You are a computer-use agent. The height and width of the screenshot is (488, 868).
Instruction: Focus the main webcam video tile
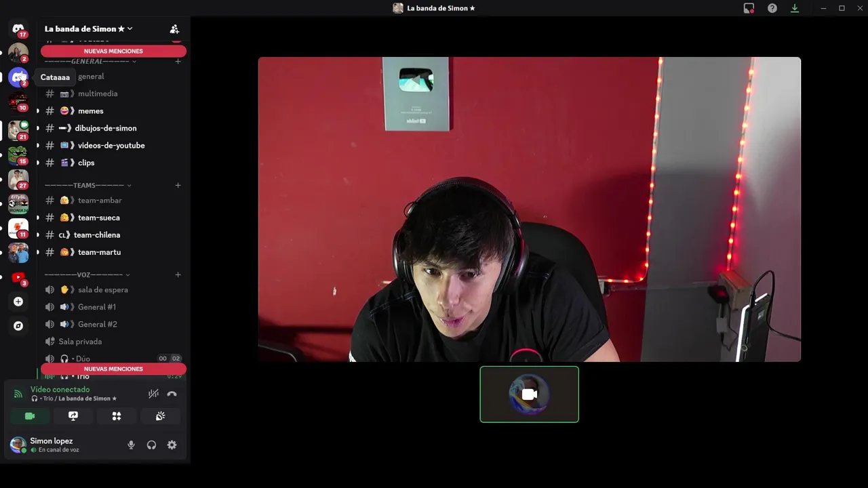[x=529, y=209]
